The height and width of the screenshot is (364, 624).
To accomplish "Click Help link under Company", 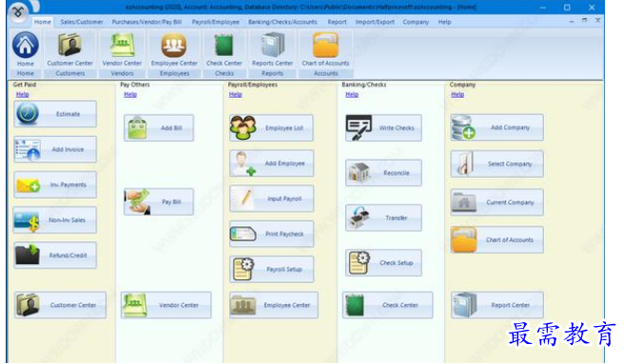I will 458,94.
